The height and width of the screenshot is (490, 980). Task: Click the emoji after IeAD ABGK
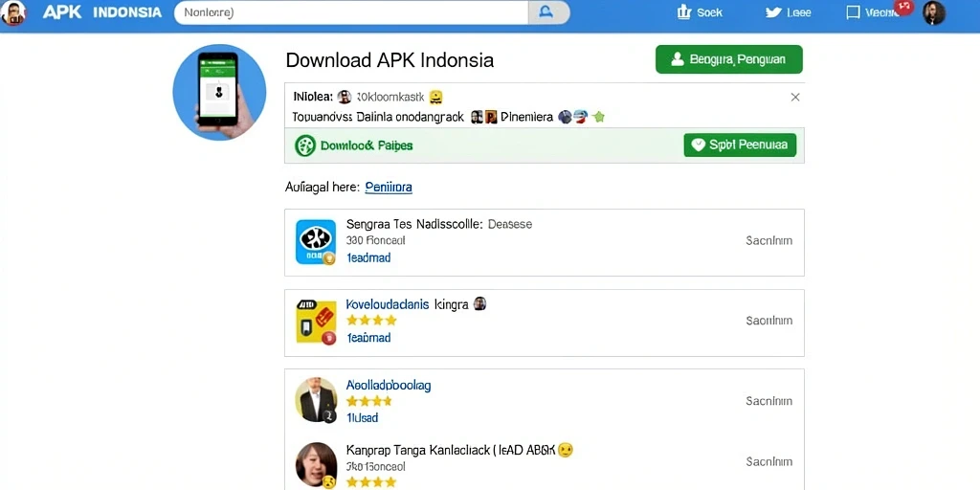click(x=565, y=450)
